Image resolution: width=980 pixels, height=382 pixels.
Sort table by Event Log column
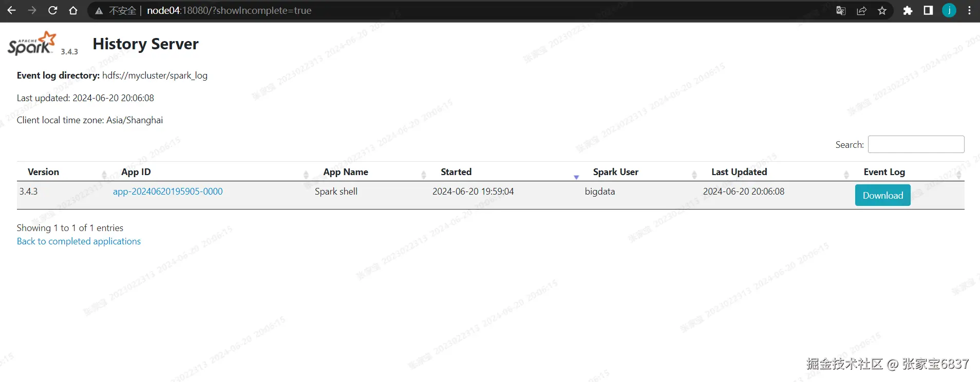point(884,172)
